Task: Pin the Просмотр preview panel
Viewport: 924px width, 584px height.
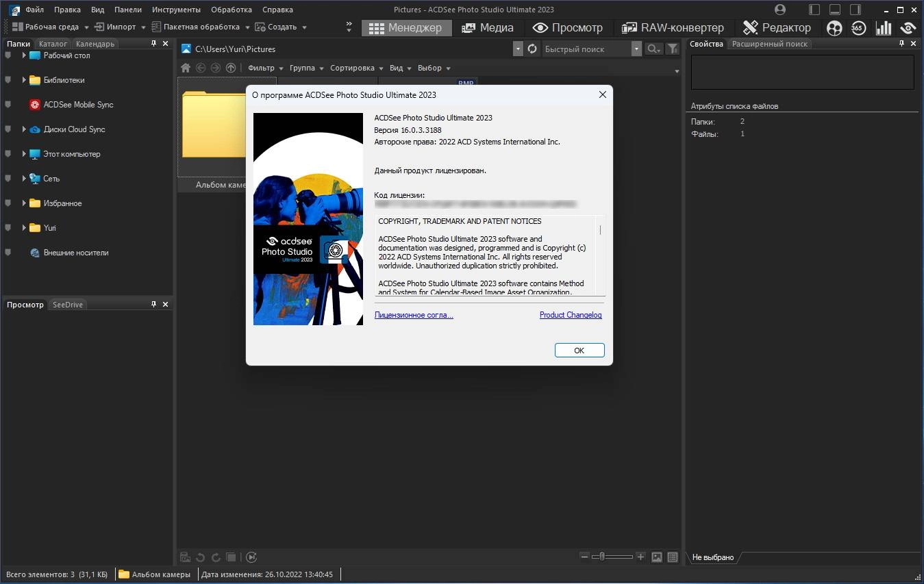Action: pyautogui.click(x=154, y=304)
